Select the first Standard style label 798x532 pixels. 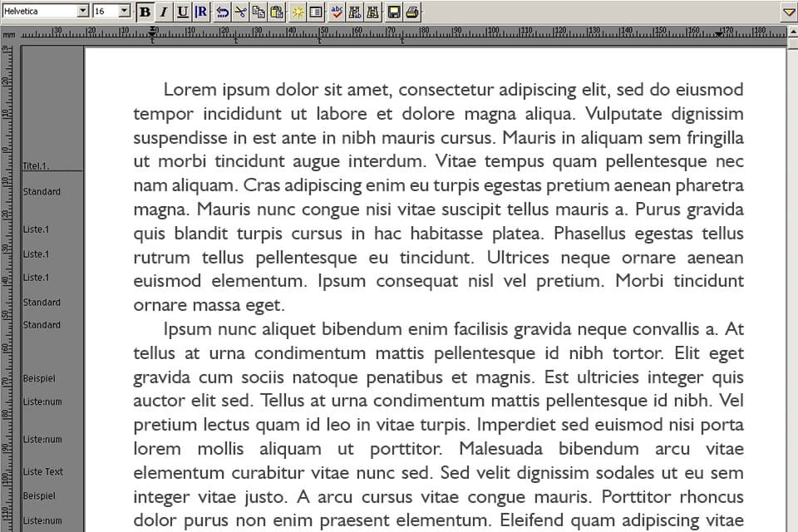click(x=42, y=191)
